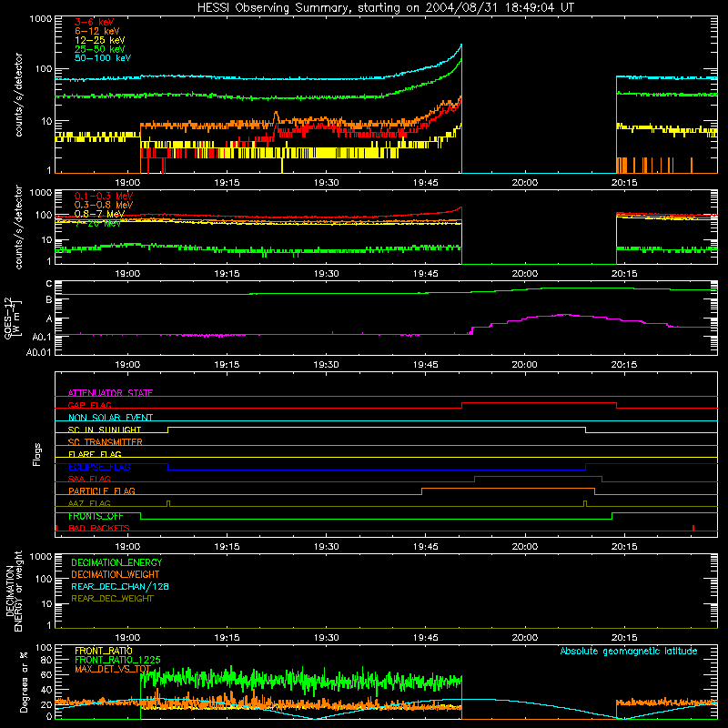The width and height of the screenshot is (728, 728).
Task: Select the 0.1-0.3 MeV legend label
Action: 104,196
